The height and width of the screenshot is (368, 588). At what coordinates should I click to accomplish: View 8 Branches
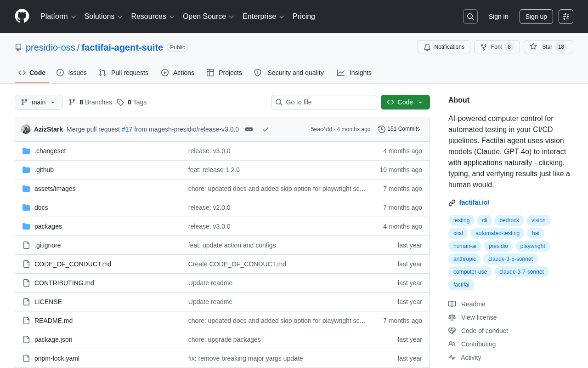[90, 102]
